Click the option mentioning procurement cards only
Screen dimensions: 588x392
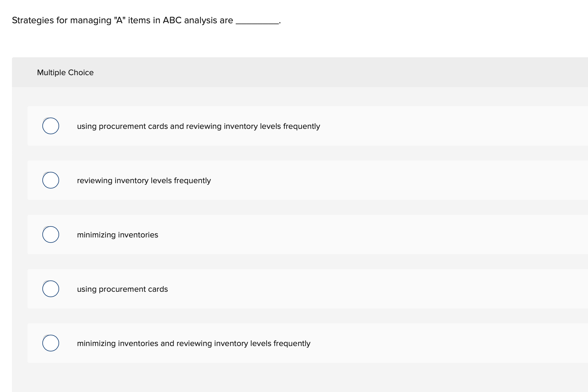[x=122, y=288]
